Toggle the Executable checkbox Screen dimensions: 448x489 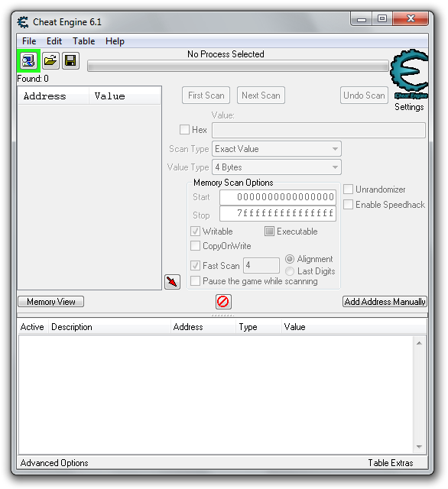coord(269,232)
